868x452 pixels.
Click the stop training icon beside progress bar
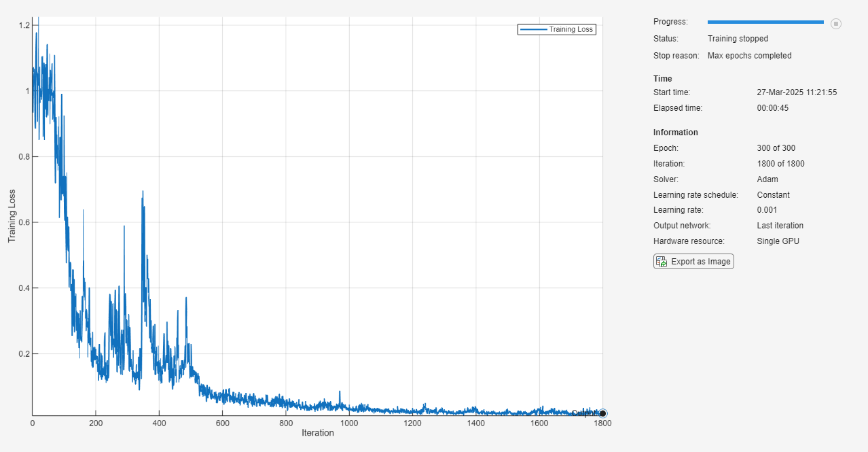coord(836,24)
